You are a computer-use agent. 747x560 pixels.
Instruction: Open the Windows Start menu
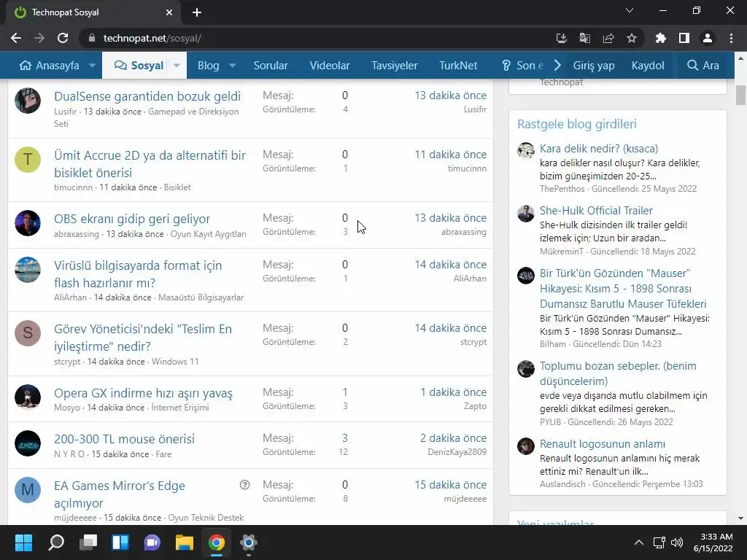pyautogui.click(x=23, y=542)
